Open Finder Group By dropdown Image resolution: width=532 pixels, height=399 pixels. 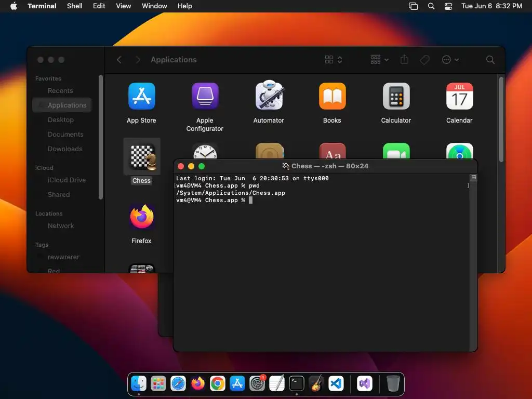pyautogui.click(x=379, y=60)
